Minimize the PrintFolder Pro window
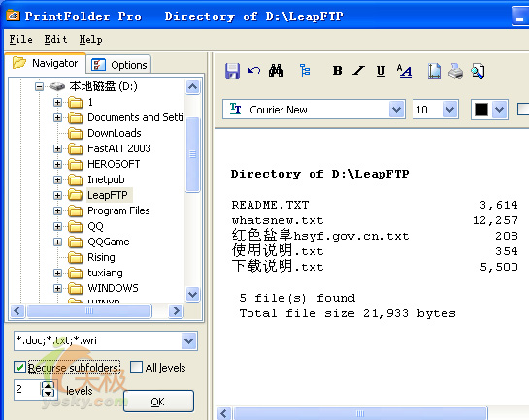The height and width of the screenshot is (420, 529). 520,16
